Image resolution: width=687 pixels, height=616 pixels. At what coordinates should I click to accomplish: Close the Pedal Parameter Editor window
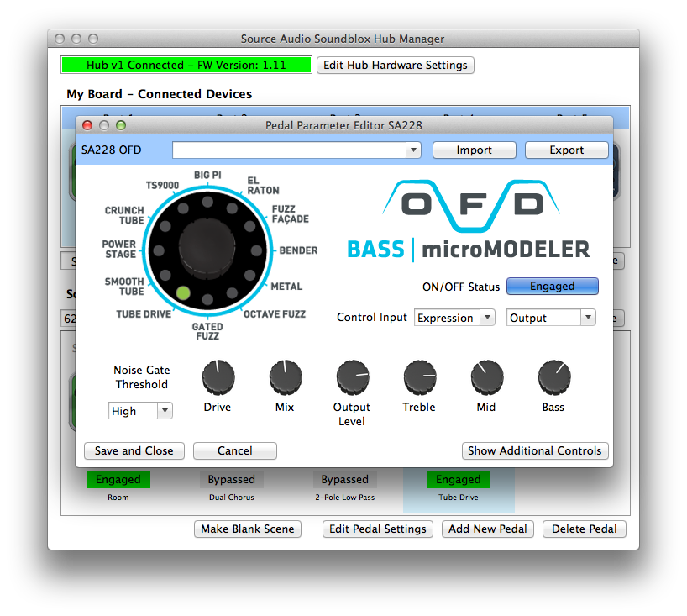pos(87,125)
